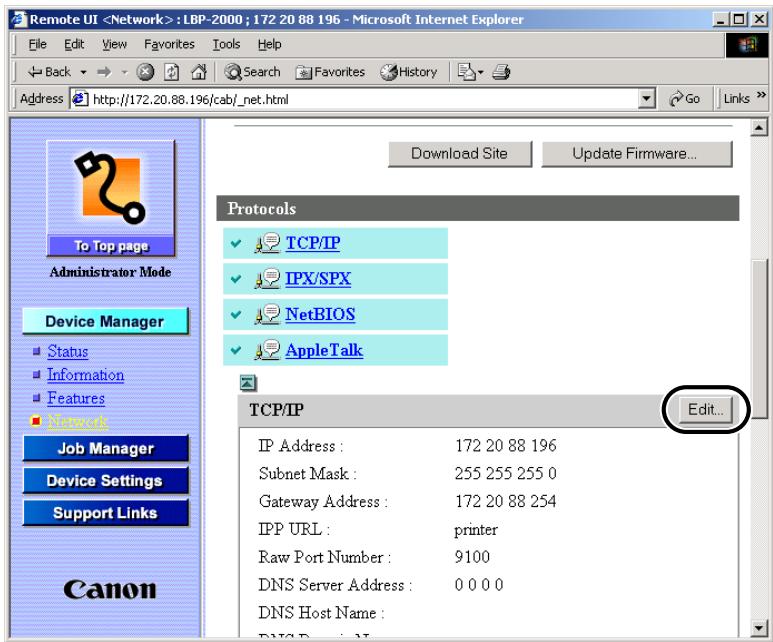Click the Network red bullet icon
Image resolution: width=773 pixels, height=642 pixels.
(36, 421)
